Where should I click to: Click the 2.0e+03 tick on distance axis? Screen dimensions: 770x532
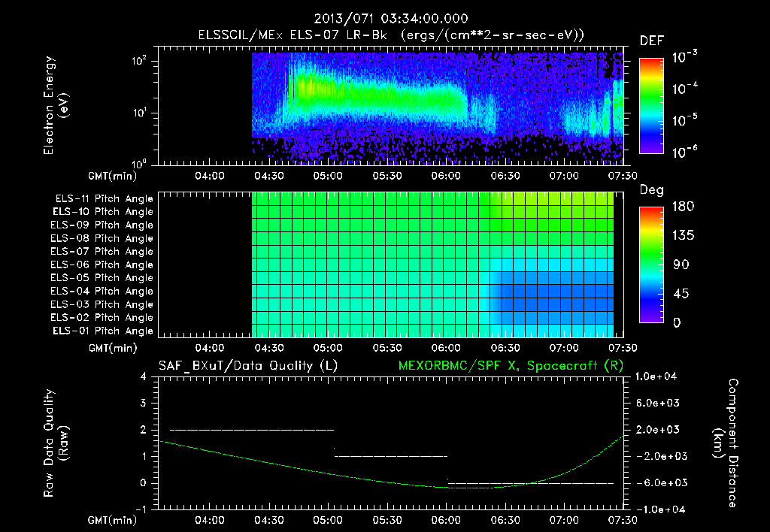pyautogui.click(x=657, y=429)
